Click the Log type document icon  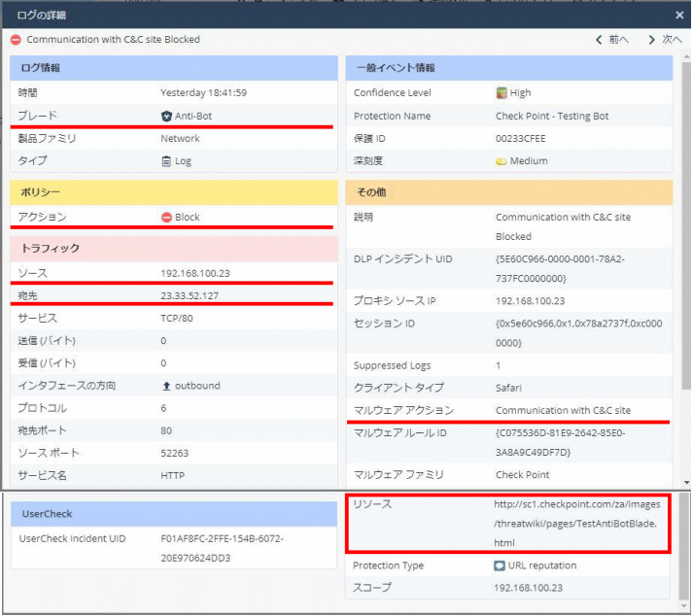[x=166, y=161]
